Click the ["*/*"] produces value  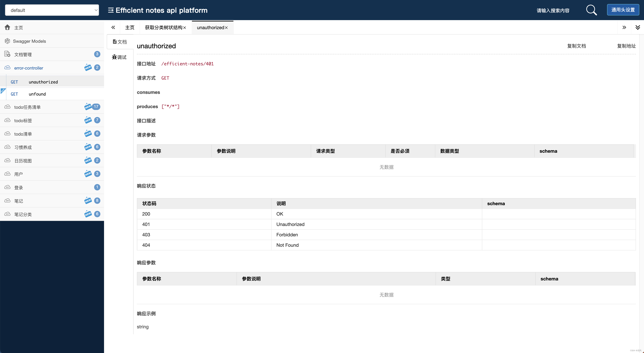point(170,107)
